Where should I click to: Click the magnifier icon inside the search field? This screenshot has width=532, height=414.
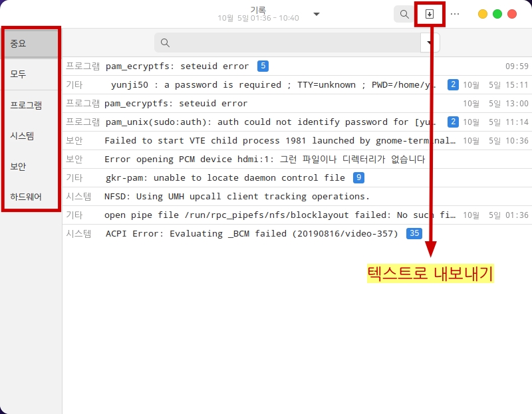coord(165,43)
